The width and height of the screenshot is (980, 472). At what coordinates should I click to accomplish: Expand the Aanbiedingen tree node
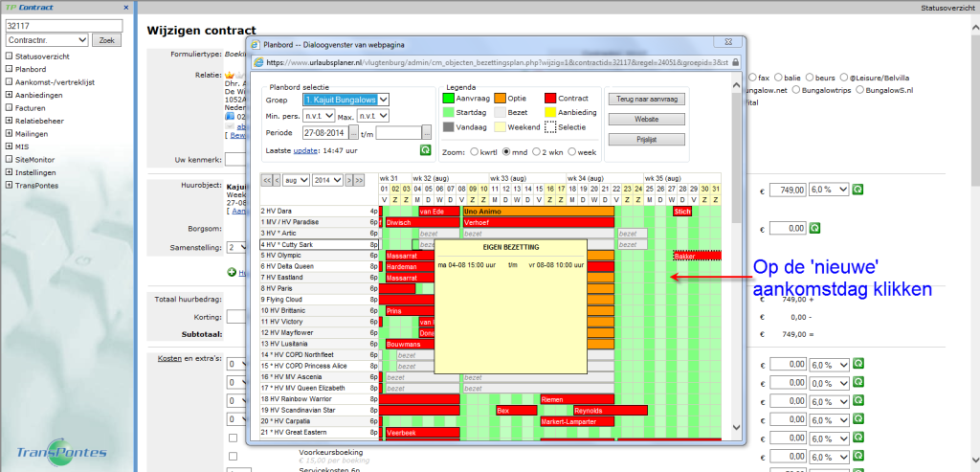pos(9,96)
